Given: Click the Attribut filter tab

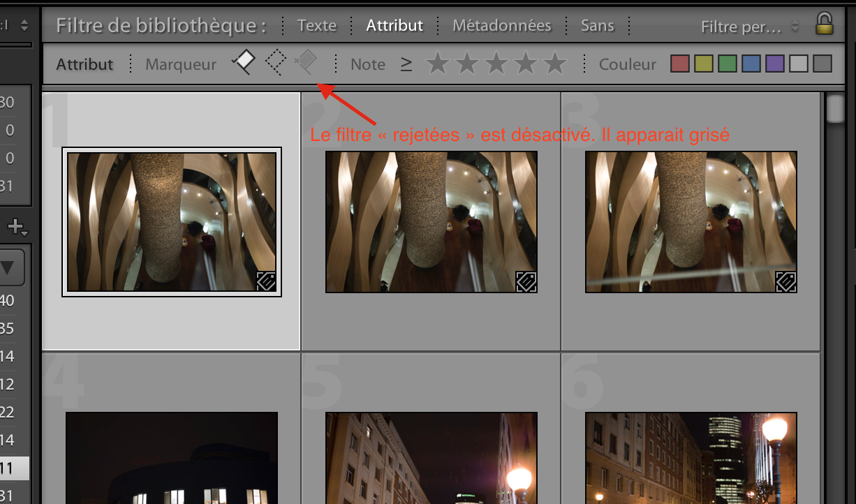Looking at the screenshot, I should point(394,26).
